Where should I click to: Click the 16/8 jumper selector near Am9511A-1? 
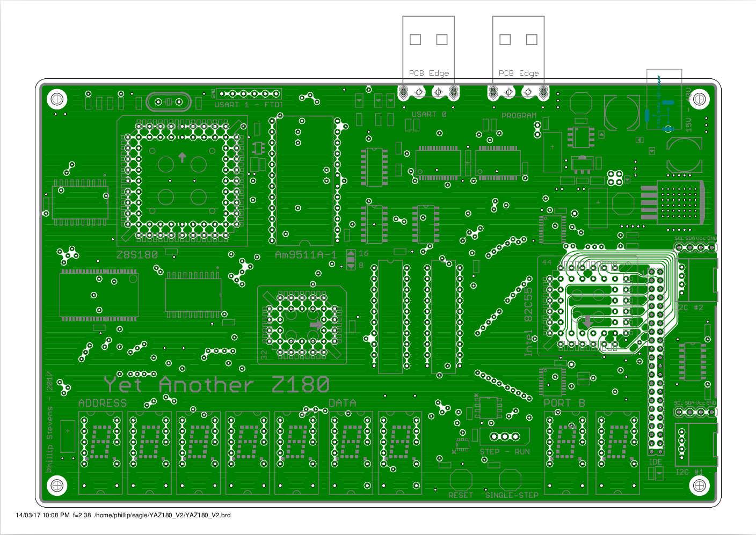351,259
